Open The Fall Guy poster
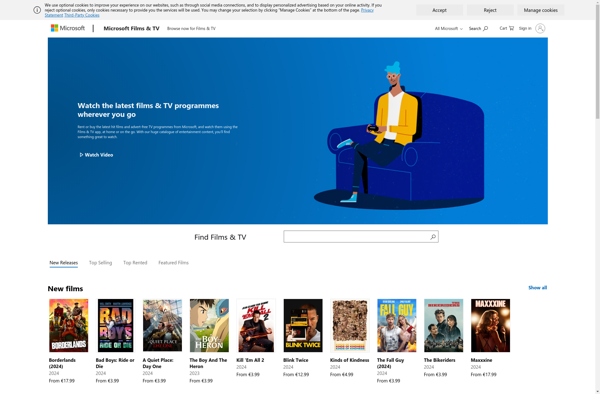The height and width of the screenshot is (394, 600). pyautogui.click(x=397, y=326)
